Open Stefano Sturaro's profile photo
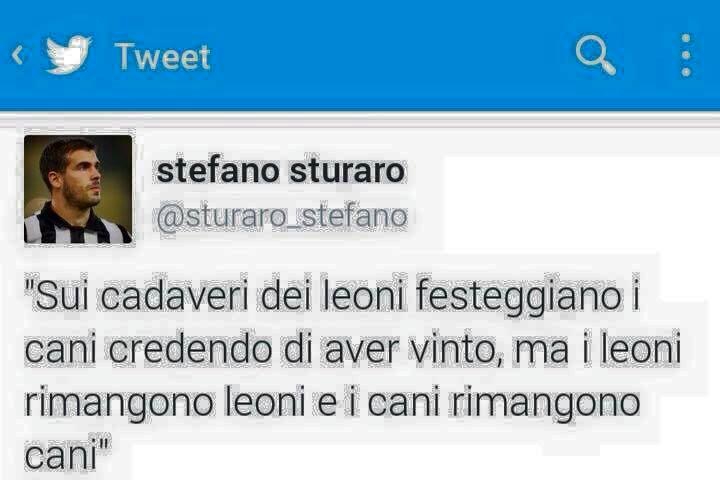Screen dimensions: 720x480 (78, 189)
